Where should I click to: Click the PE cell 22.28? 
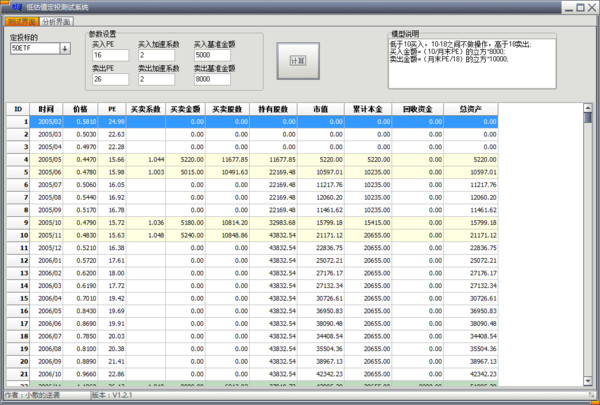click(x=112, y=147)
